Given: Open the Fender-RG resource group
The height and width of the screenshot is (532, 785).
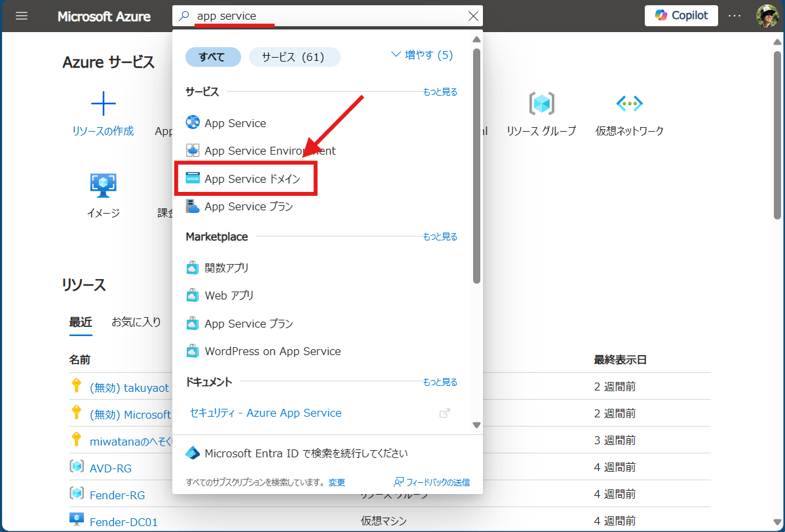Looking at the screenshot, I should click(117, 495).
